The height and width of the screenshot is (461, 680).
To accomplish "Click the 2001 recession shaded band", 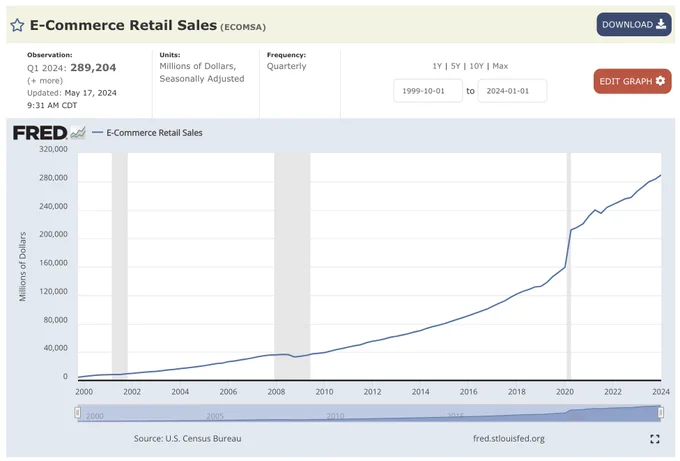I will pyautogui.click(x=120, y=266).
